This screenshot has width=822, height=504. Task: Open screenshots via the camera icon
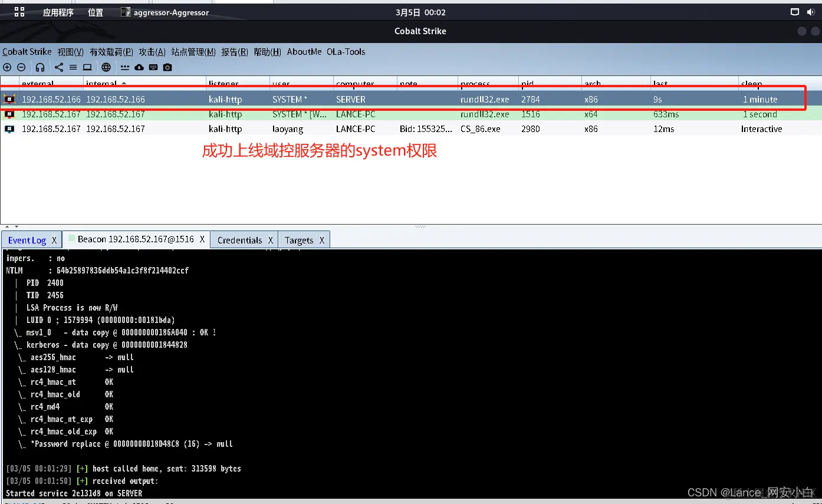pyautogui.click(x=167, y=67)
